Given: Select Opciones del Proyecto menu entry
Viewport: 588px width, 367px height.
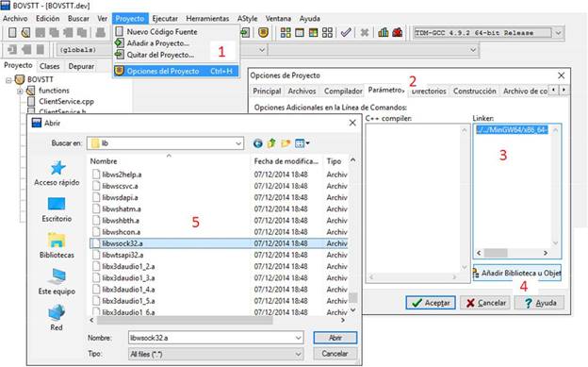Looking at the screenshot, I should (x=175, y=71).
